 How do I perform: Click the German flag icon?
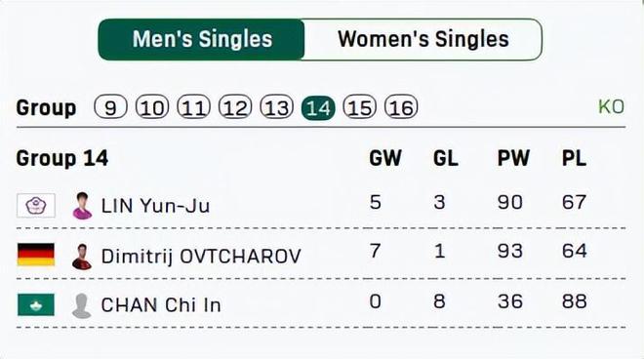pos(36,255)
